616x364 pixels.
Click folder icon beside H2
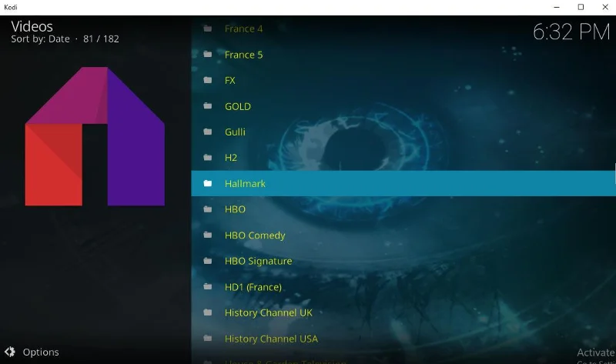click(x=208, y=158)
